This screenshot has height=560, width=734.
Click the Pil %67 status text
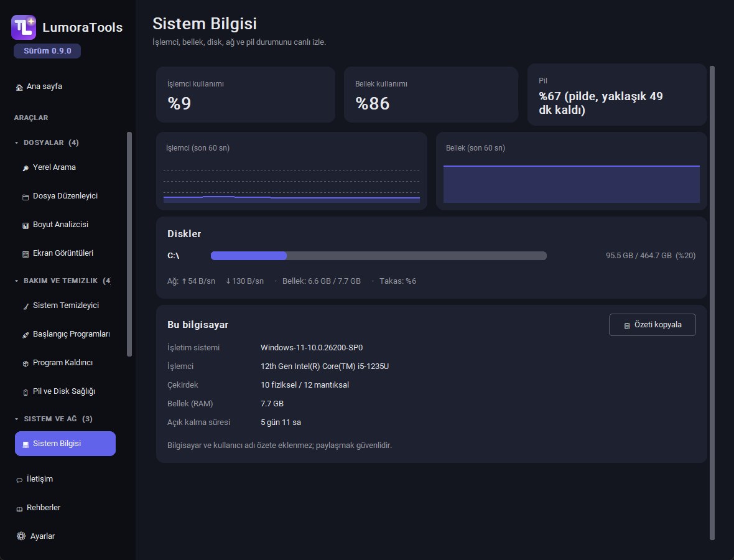[x=601, y=103]
